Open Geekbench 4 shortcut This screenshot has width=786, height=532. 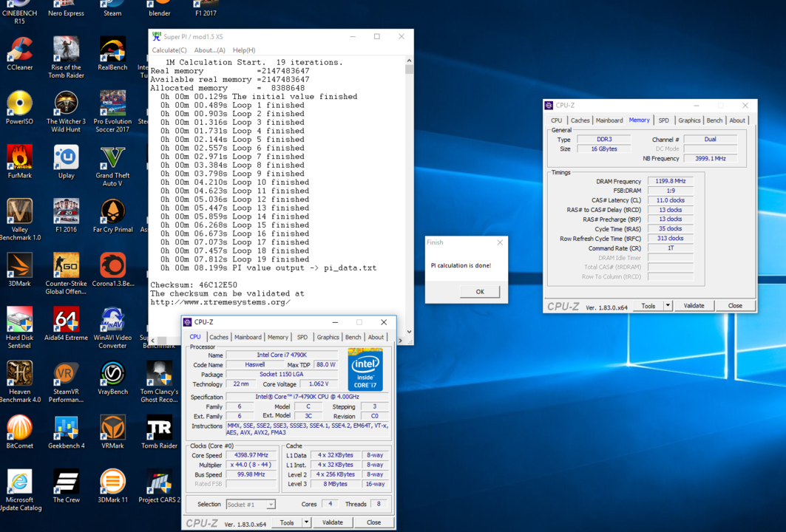click(66, 432)
